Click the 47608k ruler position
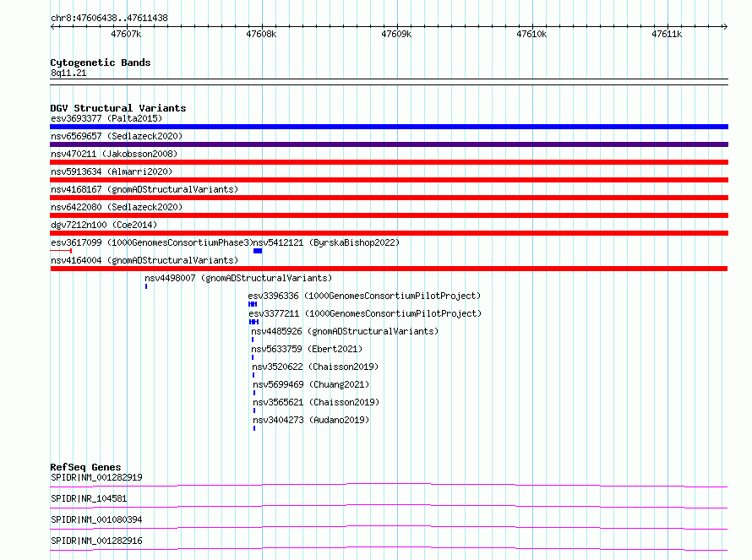752x560 pixels. click(x=261, y=34)
